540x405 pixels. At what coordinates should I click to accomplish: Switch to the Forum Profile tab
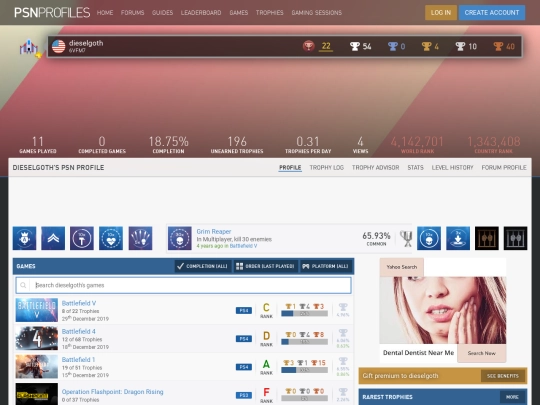pyautogui.click(x=504, y=168)
